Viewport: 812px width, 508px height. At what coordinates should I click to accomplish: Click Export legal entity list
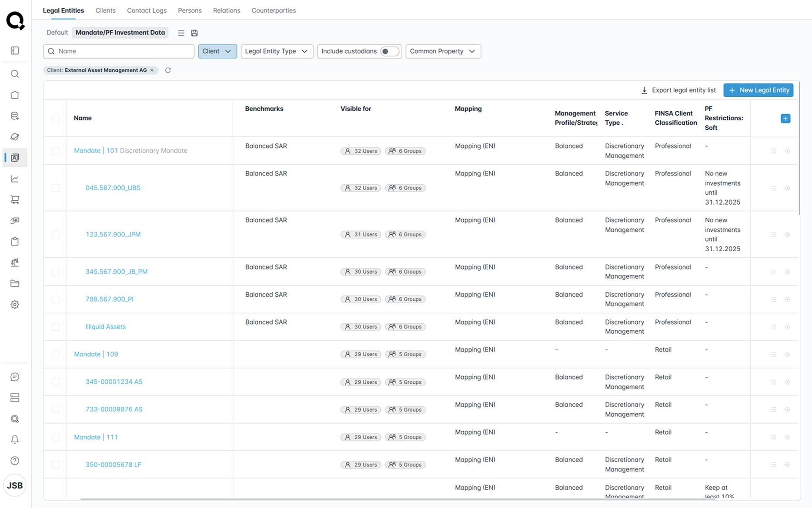tap(678, 90)
